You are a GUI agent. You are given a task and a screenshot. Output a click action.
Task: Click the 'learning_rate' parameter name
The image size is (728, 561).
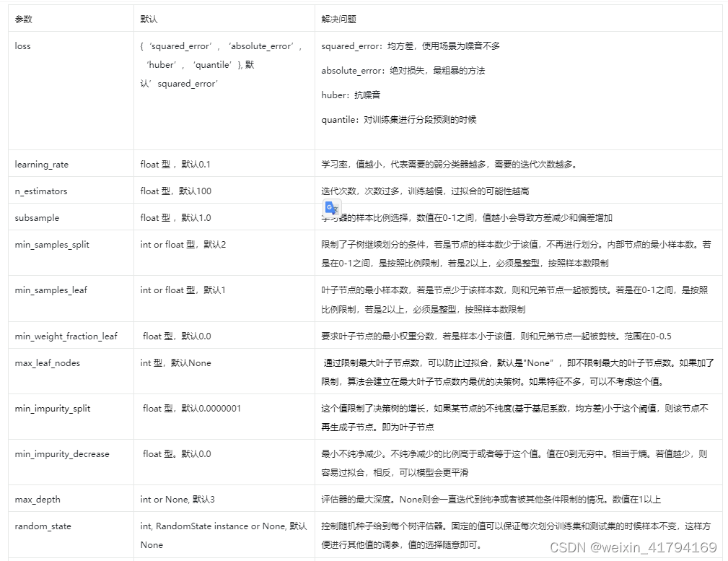point(41,165)
